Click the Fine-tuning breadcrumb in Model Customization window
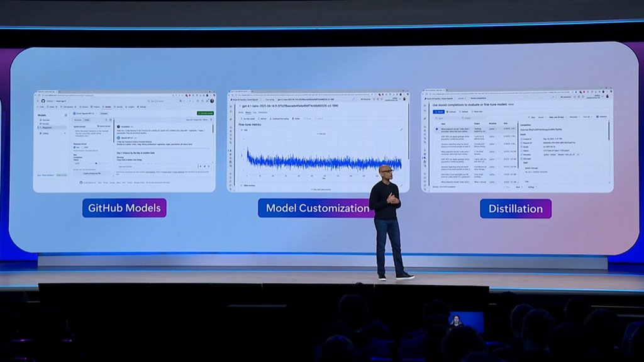Viewport: 644px width, 362px height. (270, 99)
